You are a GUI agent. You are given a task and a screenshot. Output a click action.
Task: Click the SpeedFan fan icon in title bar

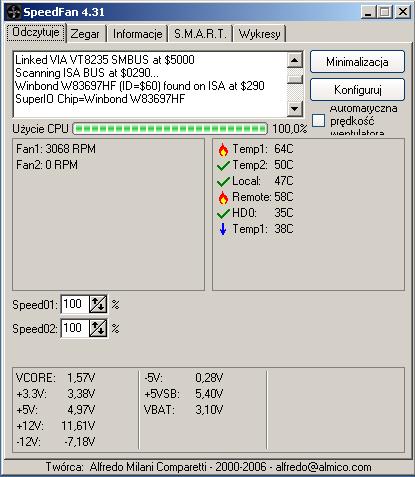[13, 12]
